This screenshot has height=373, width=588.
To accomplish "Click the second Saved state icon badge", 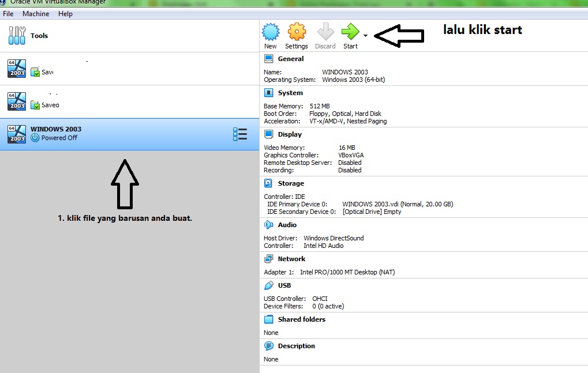I will pos(35,105).
